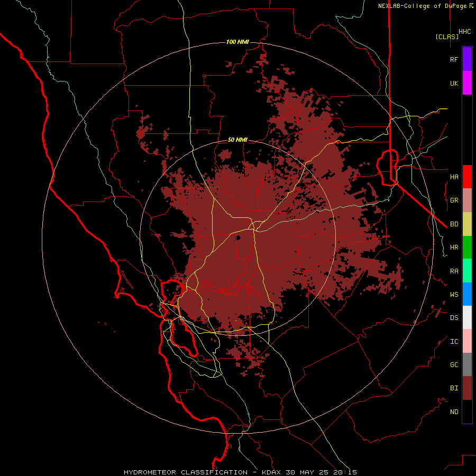This screenshot has height=476, width=476.
Task: Click the RF legend label
Action: [454, 59]
